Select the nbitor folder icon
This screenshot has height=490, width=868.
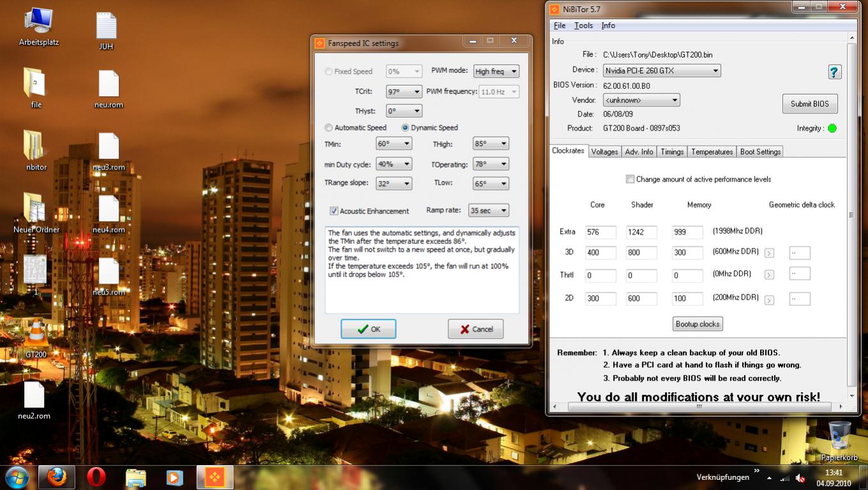point(36,149)
